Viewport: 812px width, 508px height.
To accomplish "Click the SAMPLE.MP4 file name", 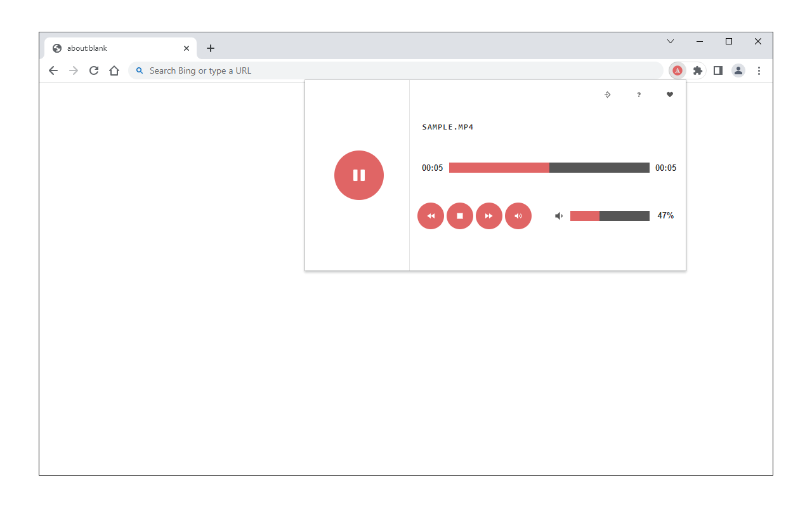I will pyautogui.click(x=448, y=127).
